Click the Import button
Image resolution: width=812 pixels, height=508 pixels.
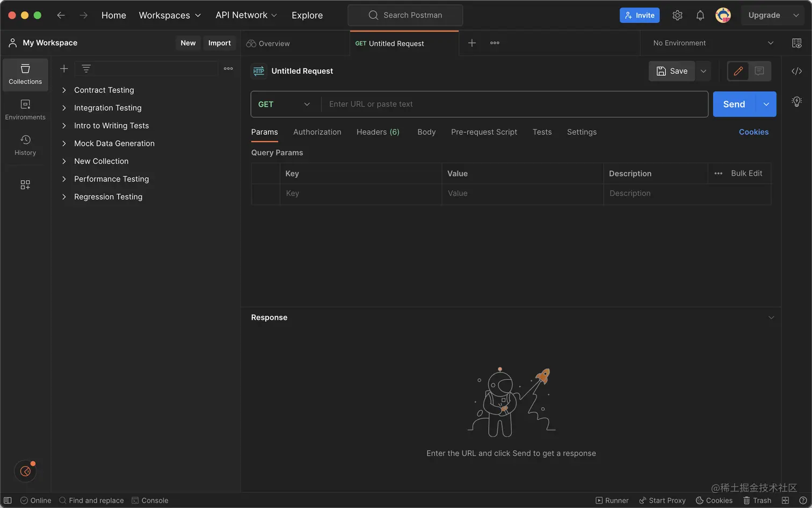point(220,43)
